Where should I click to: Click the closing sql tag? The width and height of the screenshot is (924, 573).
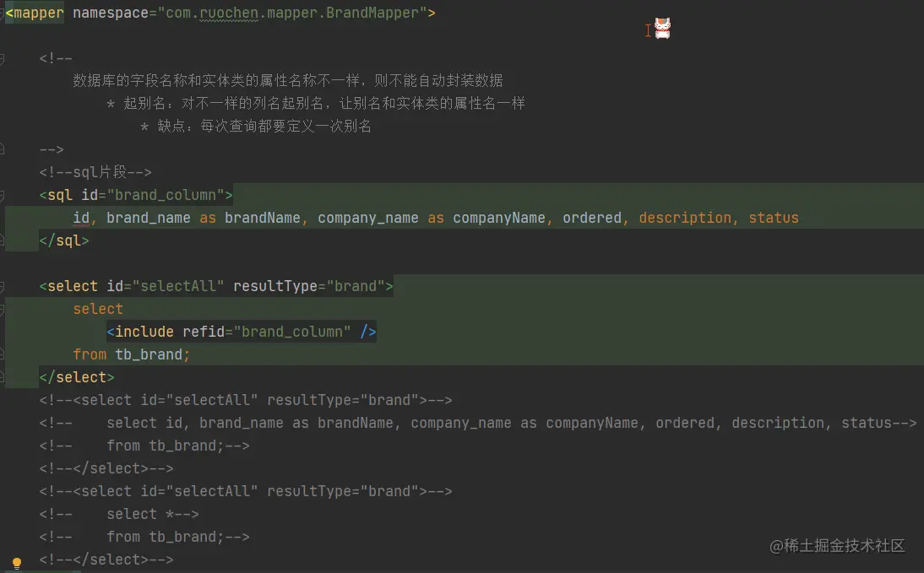(64, 241)
